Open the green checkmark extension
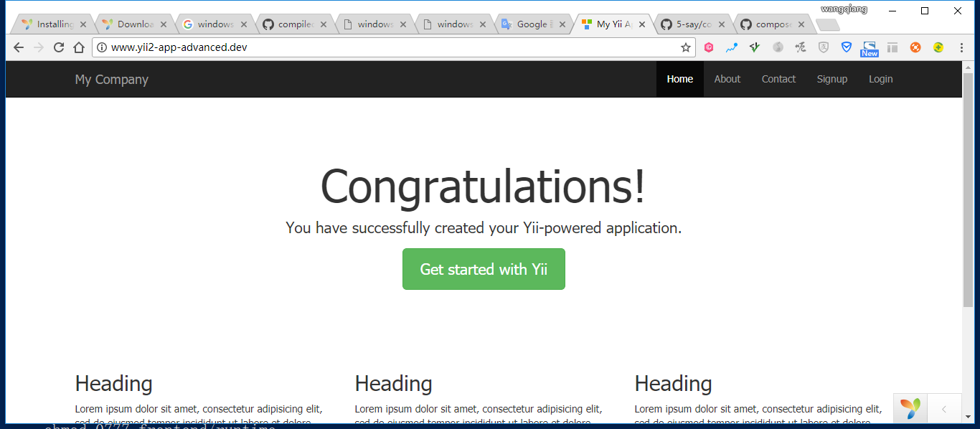Screen dimensions: 980x429 click(x=755, y=47)
